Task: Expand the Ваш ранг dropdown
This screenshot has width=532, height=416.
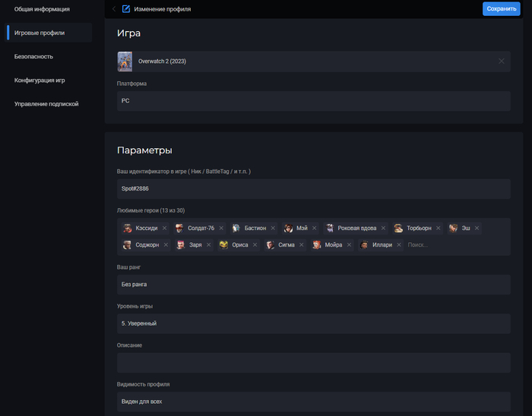Action: [313, 284]
